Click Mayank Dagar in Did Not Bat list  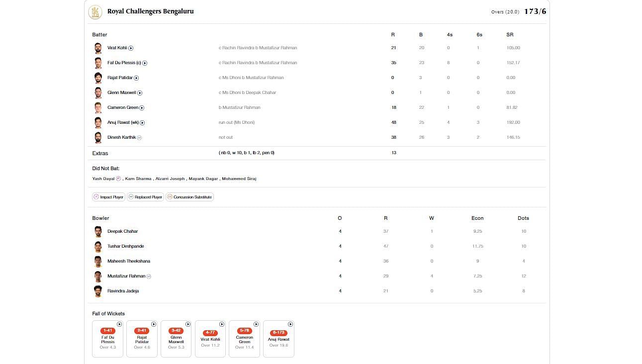(203, 179)
